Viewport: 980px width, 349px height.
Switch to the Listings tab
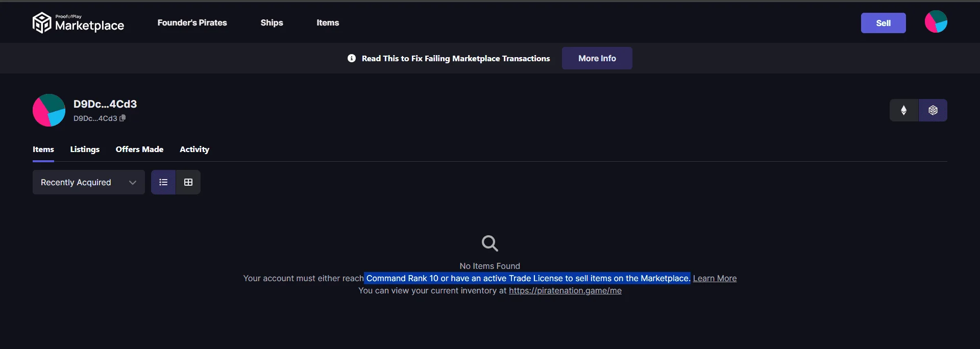pyautogui.click(x=85, y=149)
